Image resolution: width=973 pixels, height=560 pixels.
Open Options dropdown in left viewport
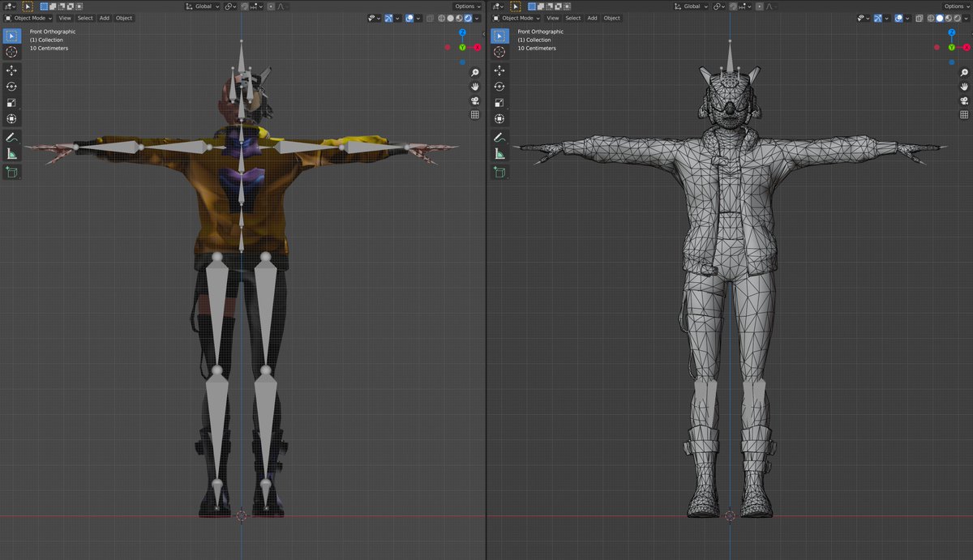click(468, 6)
